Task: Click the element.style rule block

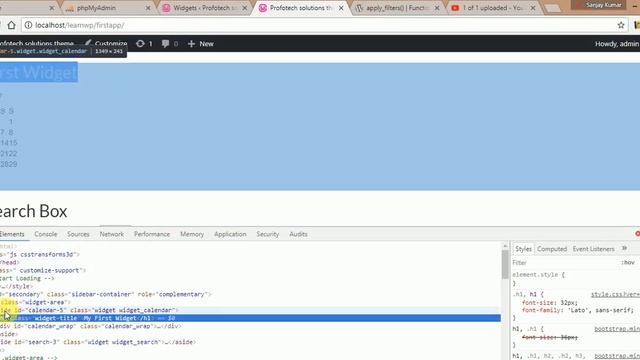Action: tap(539, 279)
